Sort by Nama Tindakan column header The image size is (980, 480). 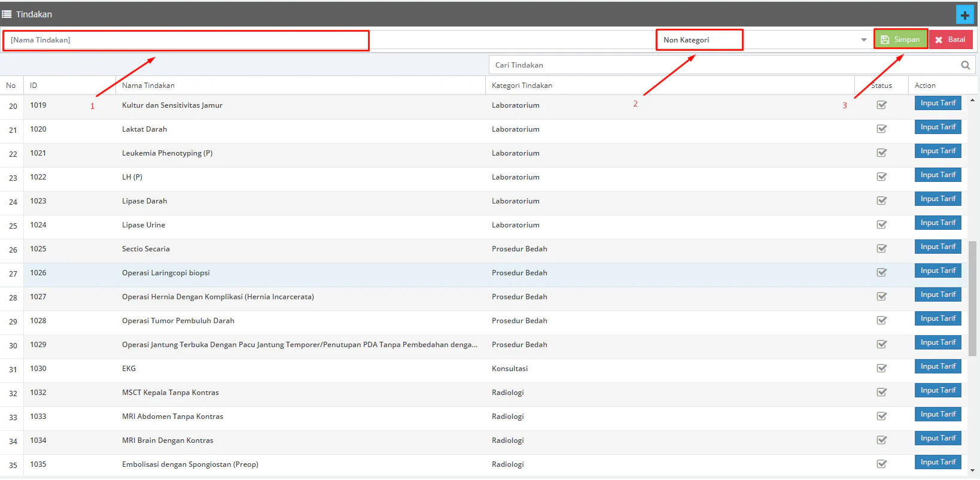(x=148, y=86)
